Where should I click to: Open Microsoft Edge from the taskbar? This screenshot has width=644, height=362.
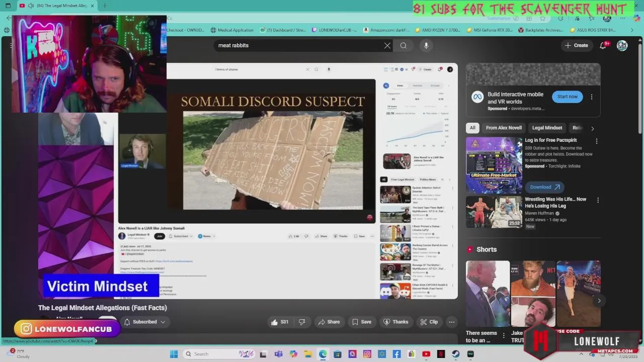(x=323, y=354)
